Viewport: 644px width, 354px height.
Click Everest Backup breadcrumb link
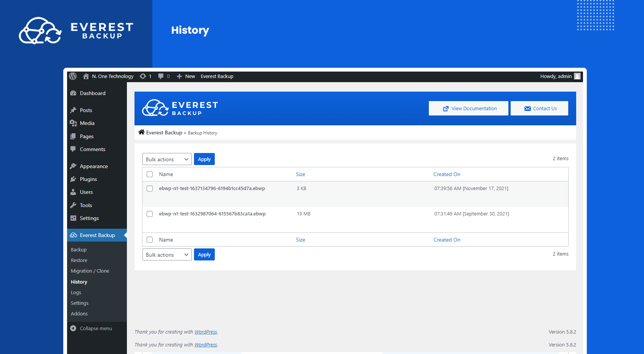pyautogui.click(x=164, y=133)
